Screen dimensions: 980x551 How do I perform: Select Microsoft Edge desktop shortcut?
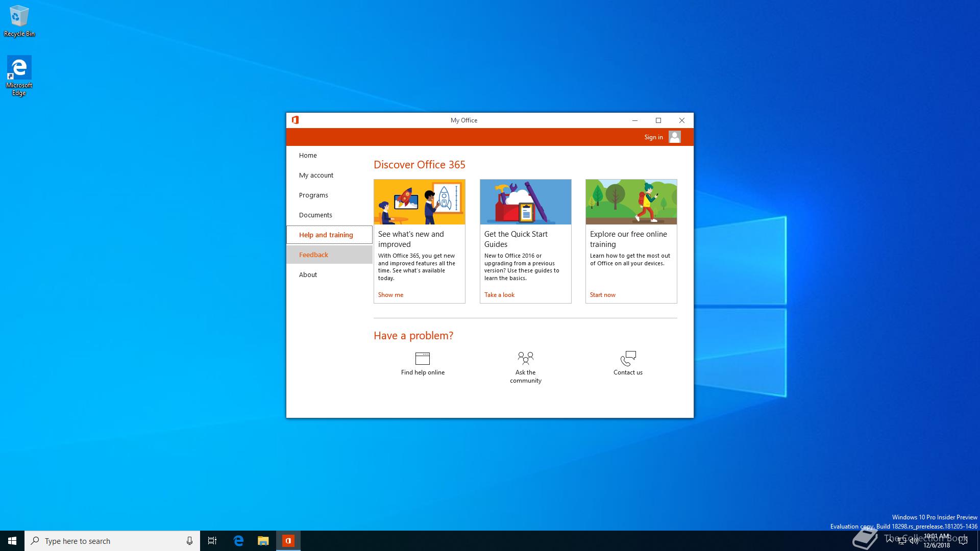tap(19, 76)
